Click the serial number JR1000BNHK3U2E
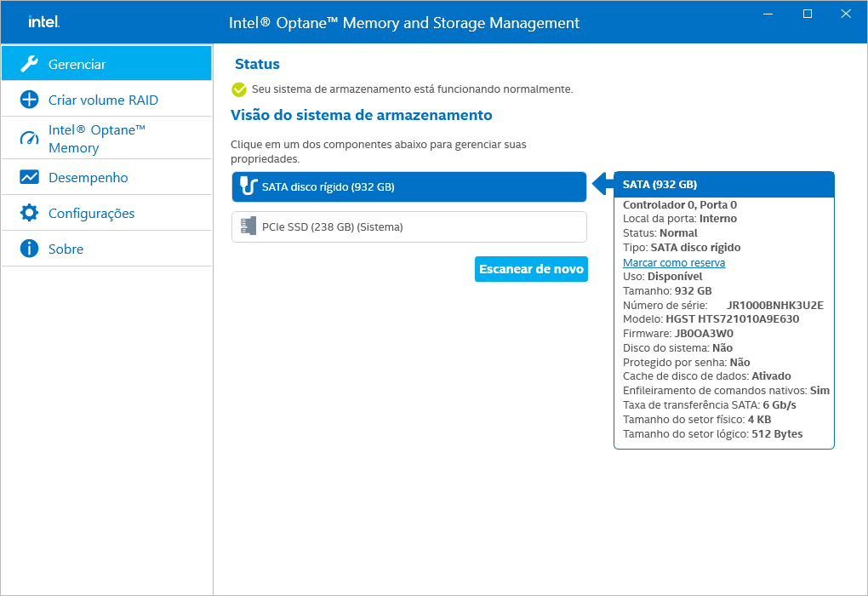The width and height of the screenshot is (868, 596). click(775, 305)
